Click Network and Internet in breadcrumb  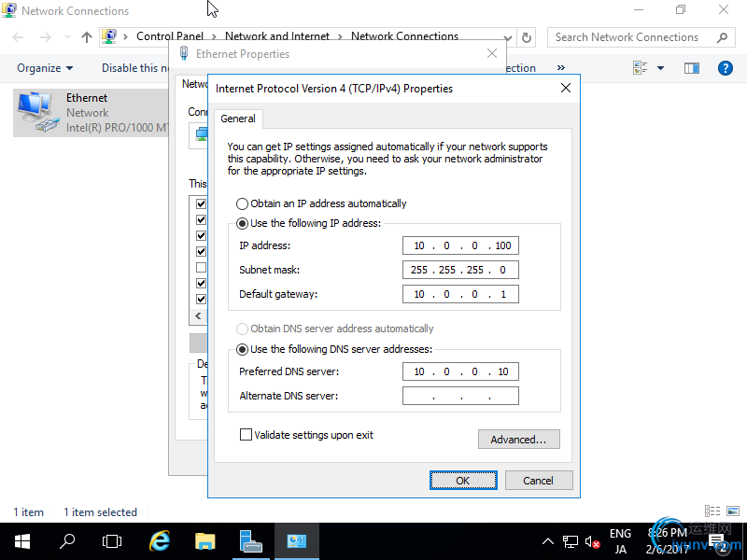pos(276,36)
